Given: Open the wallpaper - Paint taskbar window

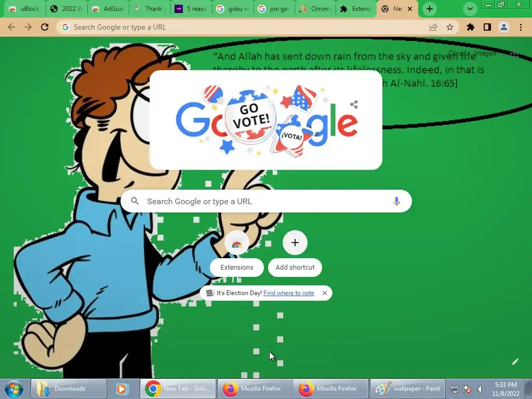Looking at the screenshot, I should tap(407, 389).
